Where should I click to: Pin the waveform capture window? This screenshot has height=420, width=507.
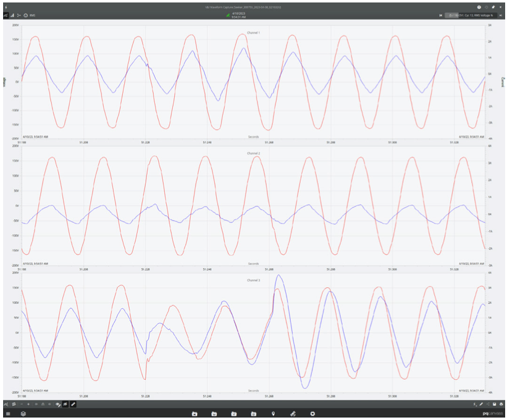[x=493, y=7]
